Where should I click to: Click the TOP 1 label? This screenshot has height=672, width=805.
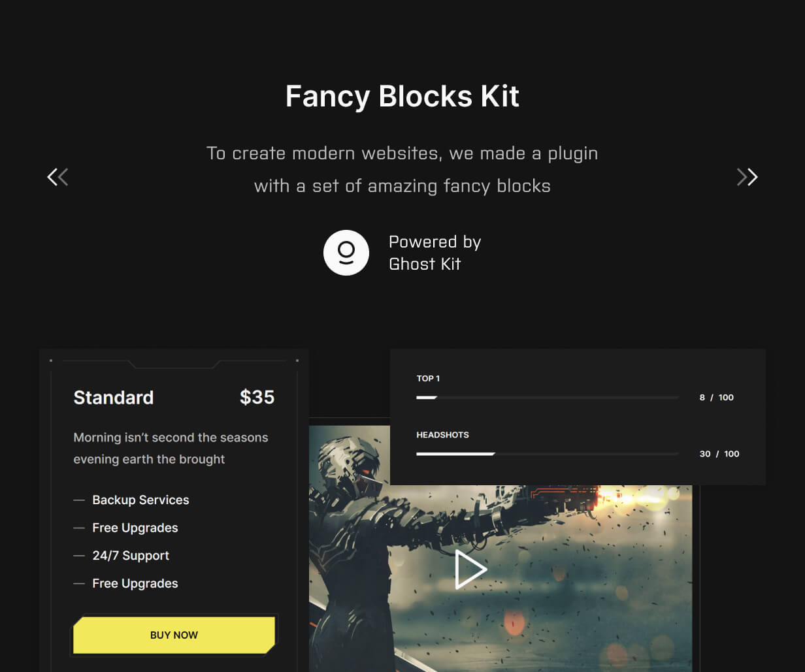point(428,378)
